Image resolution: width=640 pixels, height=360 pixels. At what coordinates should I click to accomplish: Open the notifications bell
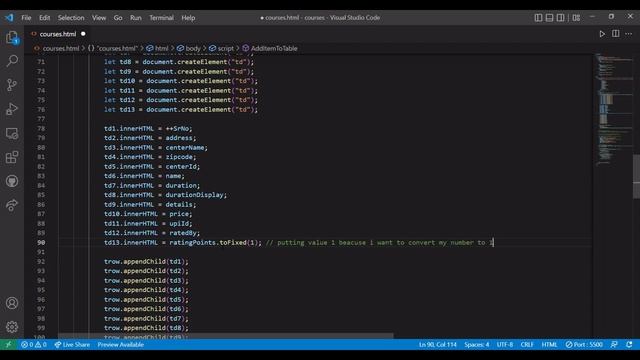pyautogui.click(x=629, y=344)
